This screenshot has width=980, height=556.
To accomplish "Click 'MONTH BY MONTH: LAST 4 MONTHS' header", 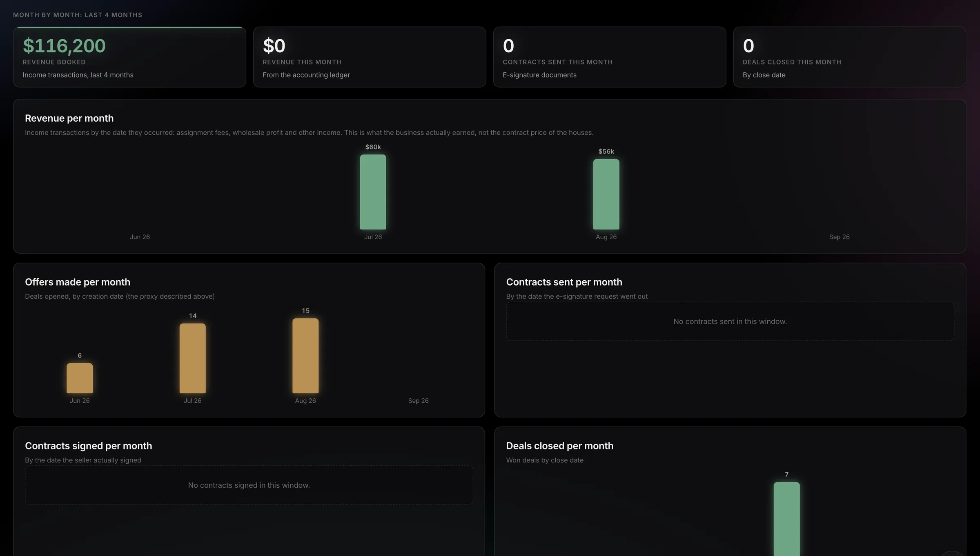I will (78, 15).
